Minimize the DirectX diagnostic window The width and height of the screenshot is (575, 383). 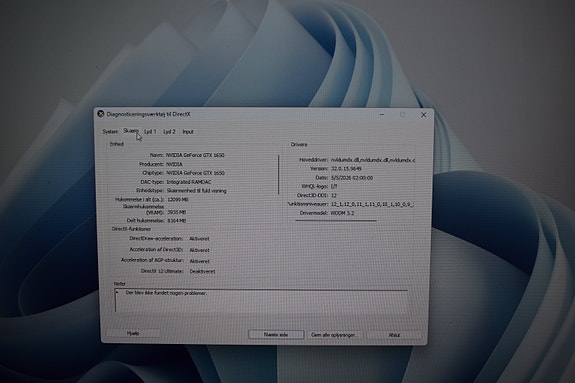[x=382, y=114]
